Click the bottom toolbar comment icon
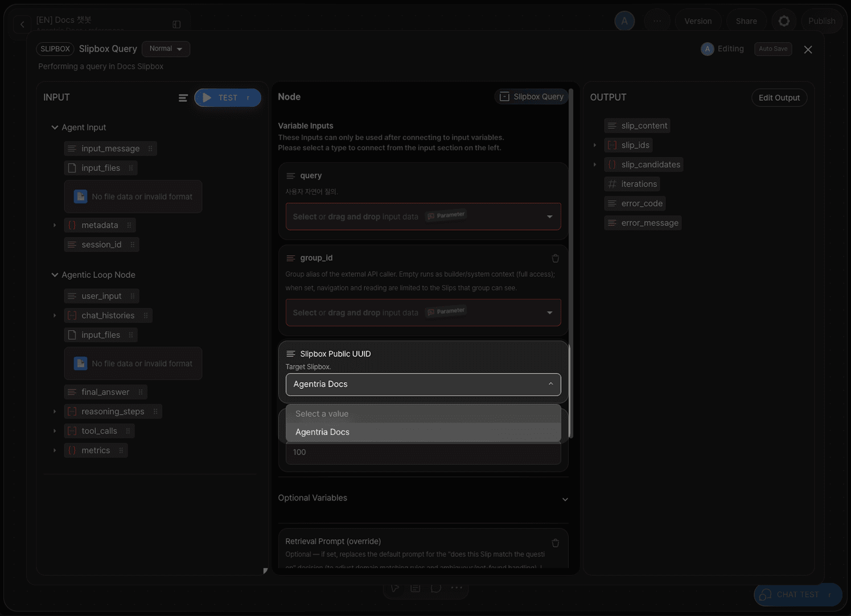 point(436,588)
